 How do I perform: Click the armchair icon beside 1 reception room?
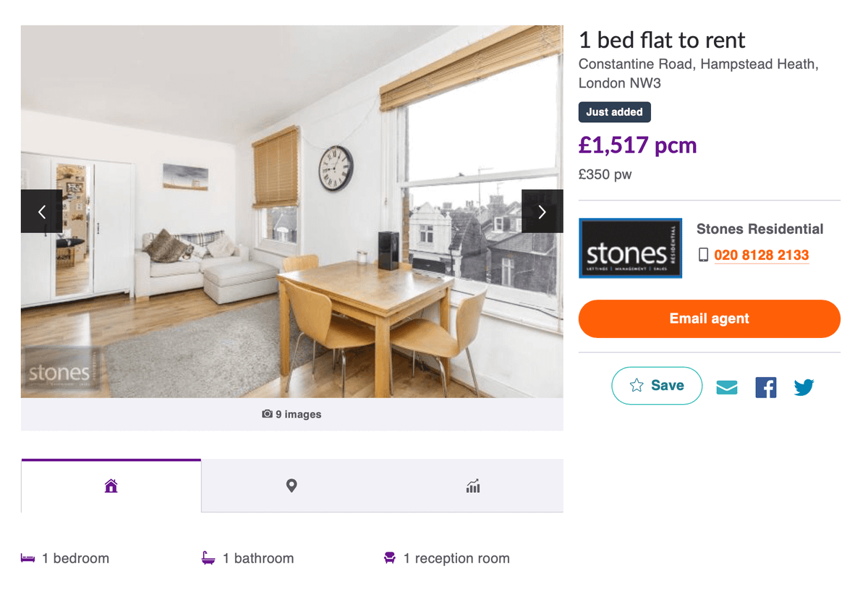pos(389,558)
